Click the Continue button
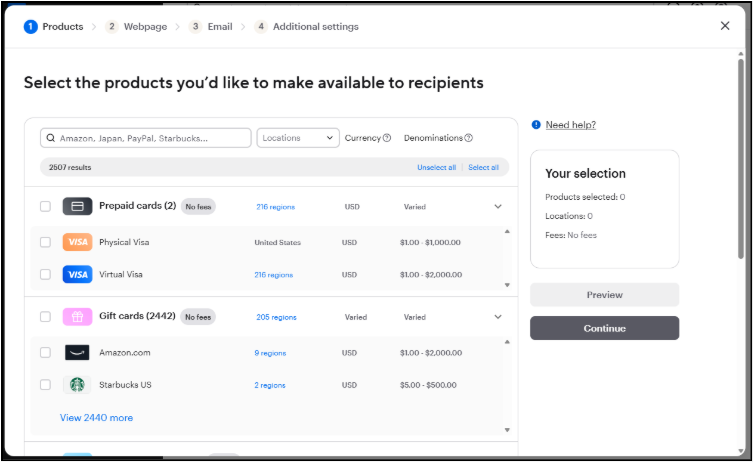 point(604,328)
